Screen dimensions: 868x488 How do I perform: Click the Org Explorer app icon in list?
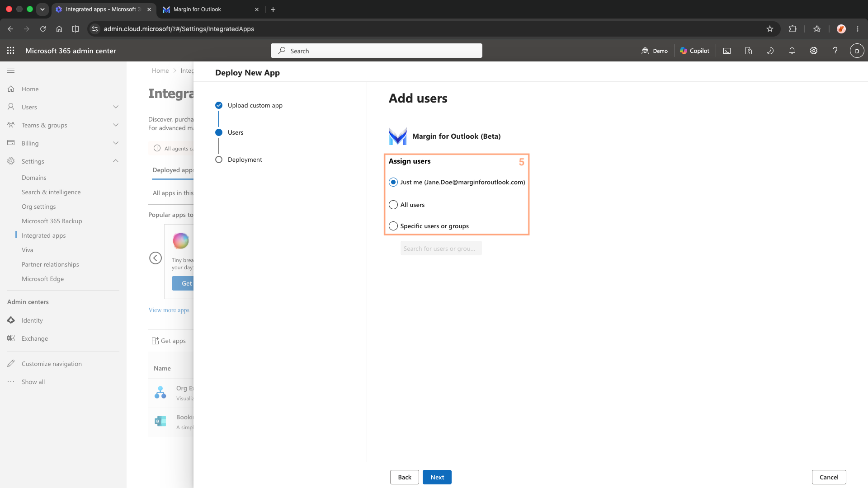coord(160,392)
